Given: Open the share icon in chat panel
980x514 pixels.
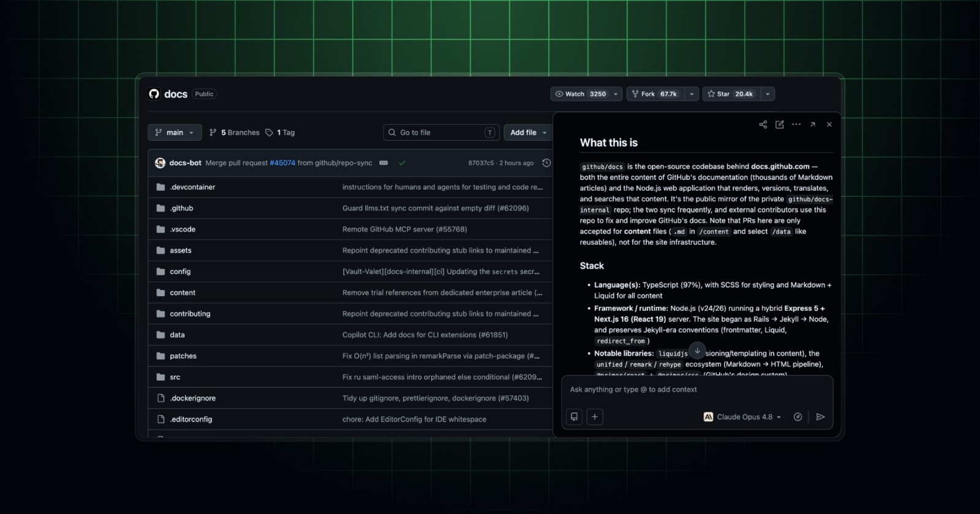Looking at the screenshot, I should tap(763, 124).
